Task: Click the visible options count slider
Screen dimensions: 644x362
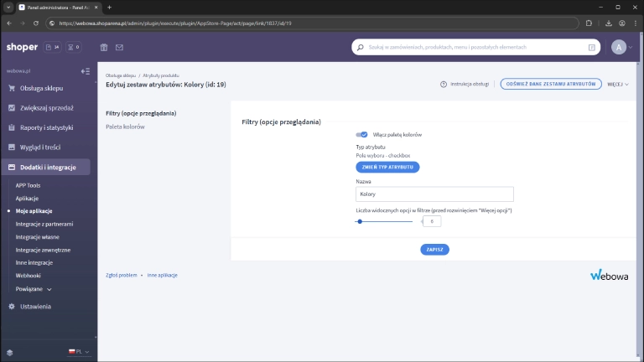Action: (384, 221)
